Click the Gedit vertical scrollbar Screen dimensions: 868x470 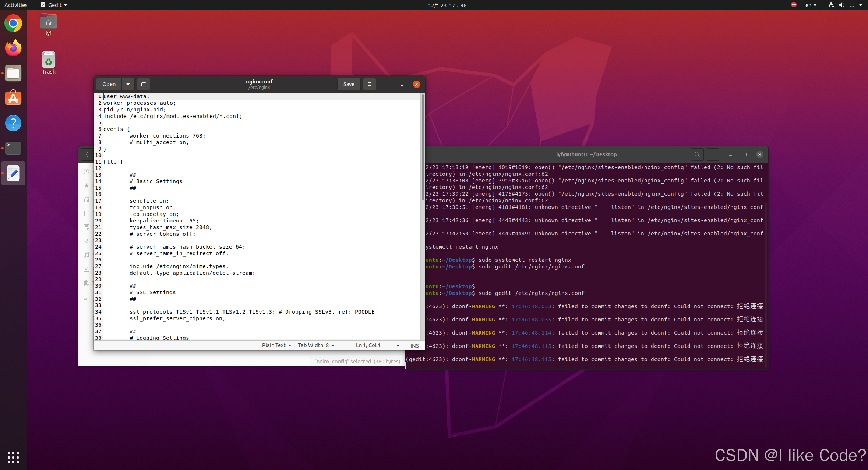[x=423, y=147]
